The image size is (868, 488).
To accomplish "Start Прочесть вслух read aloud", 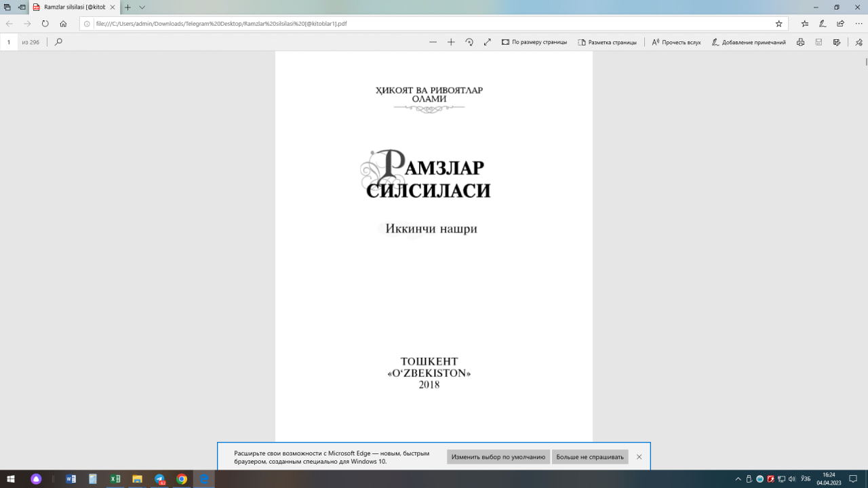I will click(x=676, y=42).
